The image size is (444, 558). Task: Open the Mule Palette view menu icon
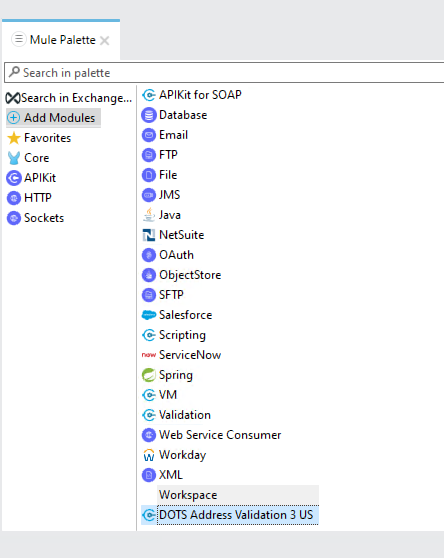tap(19, 39)
